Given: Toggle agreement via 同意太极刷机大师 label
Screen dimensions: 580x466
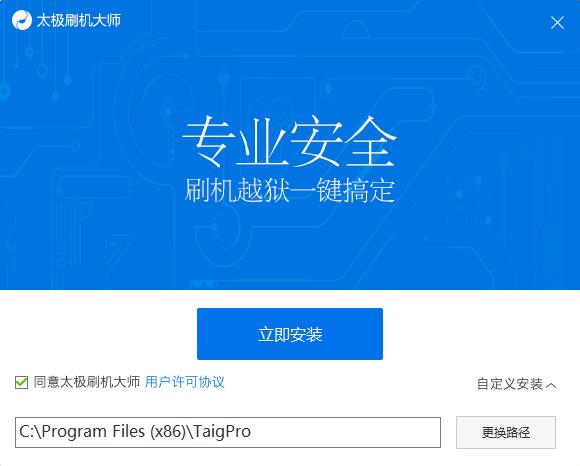Looking at the screenshot, I should (87, 382).
